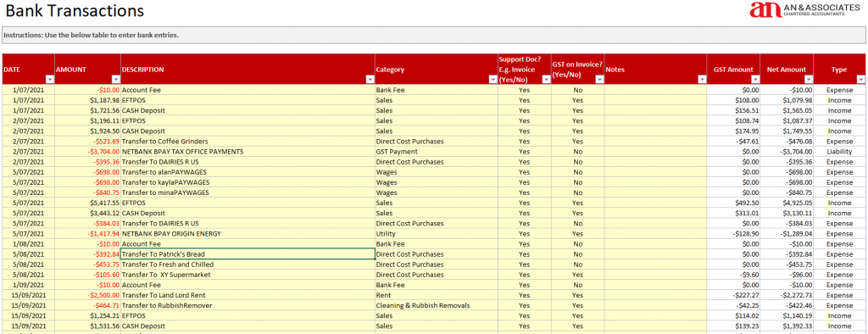
Task: Select the Rent category cell
Action: click(437, 295)
